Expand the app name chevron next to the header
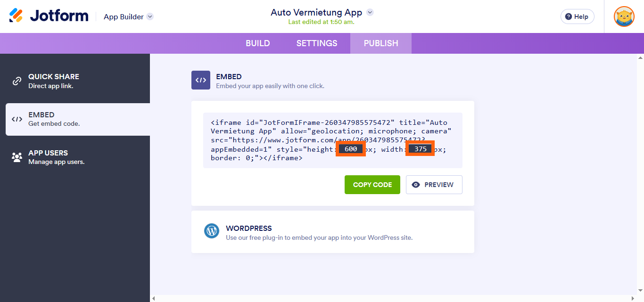 pos(371,13)
